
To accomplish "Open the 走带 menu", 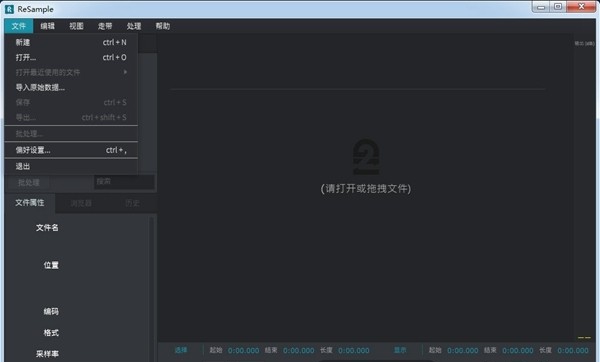I will click(105, 26).
